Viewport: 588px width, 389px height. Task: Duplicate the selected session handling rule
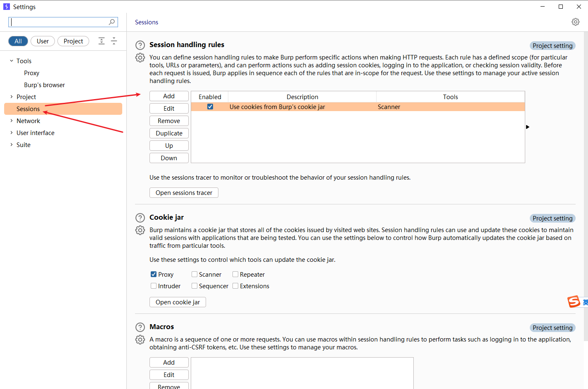169,133
